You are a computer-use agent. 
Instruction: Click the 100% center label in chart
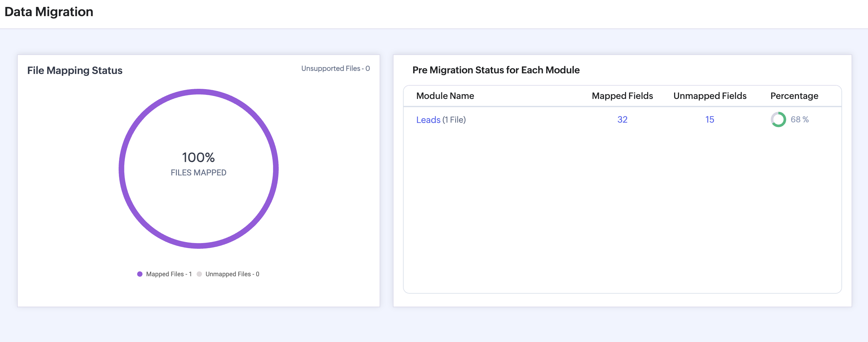(198, 157)
